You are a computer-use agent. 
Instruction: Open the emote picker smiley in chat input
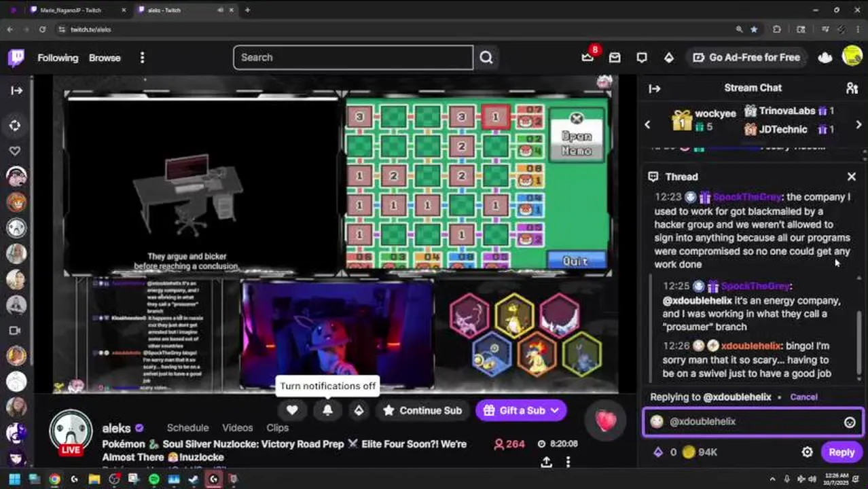(850, 422)
